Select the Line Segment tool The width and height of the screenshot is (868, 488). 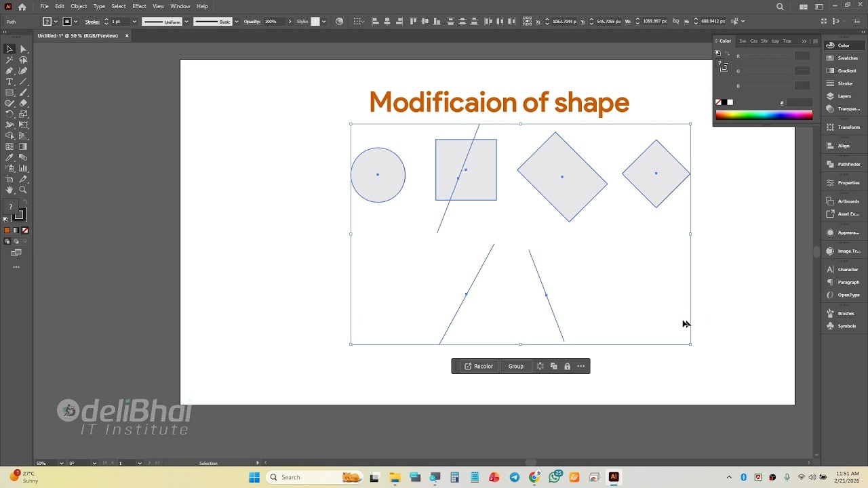[x=23, y=81]
